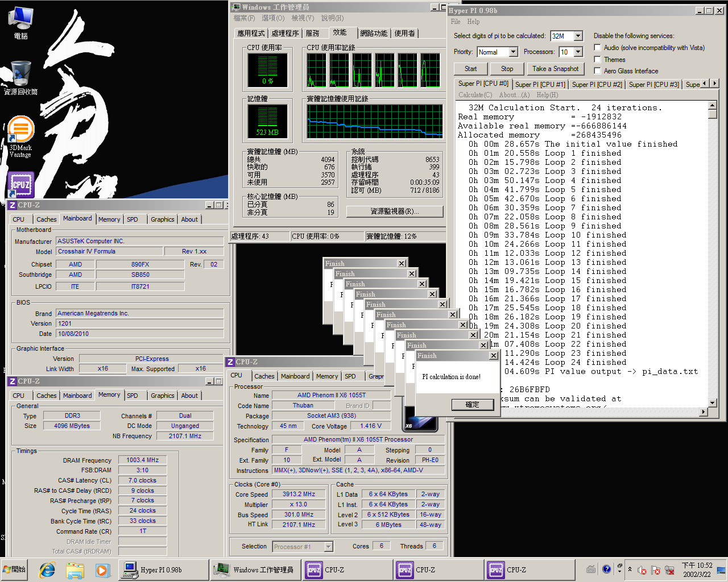The height and width of the screenshot is (582, 728).
Task: Open the Windows Media Player taskbar icon
Action: coord(102,569)
